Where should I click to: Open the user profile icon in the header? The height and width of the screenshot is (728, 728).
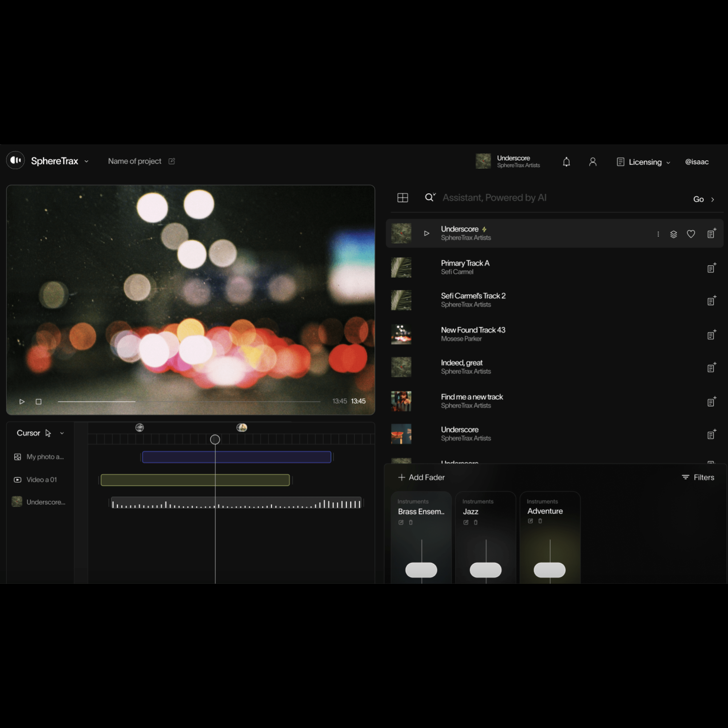[x=593, y=162]
